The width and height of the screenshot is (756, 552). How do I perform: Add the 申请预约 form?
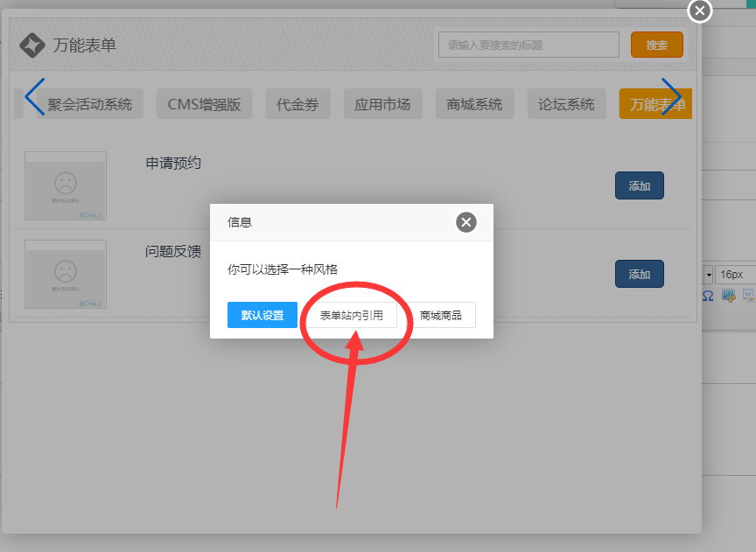(x=640, y=185)
